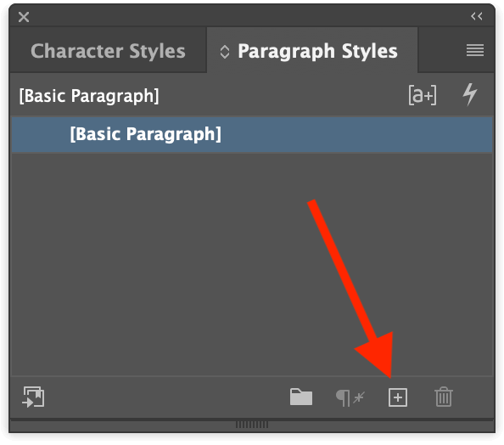The image size is (504, 445).
Task: Click the panel resize grip at bottom
Action: pos(252,425)
